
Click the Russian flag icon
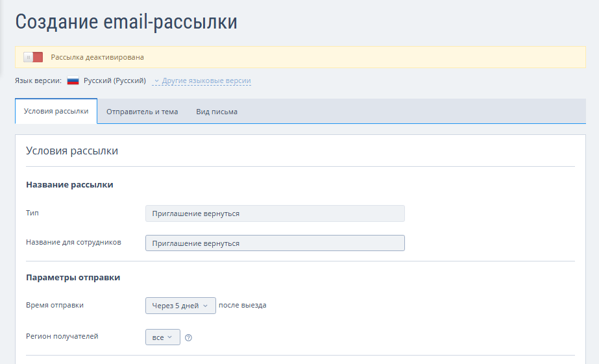click(x=73, y=81)
